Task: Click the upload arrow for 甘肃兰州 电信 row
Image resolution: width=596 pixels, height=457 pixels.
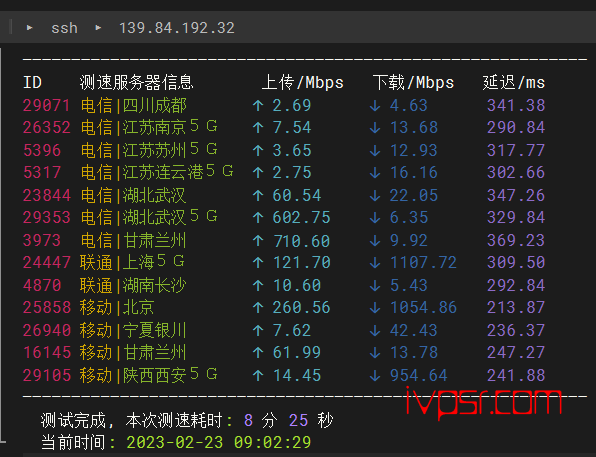Action: pyautogui.click(x=258, y=240)
